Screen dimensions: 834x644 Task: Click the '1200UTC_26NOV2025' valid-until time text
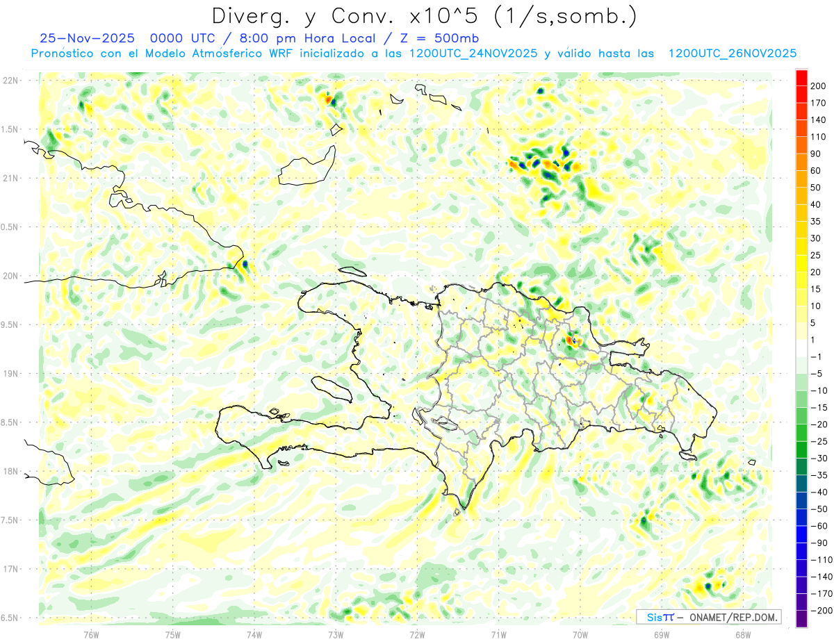click(732, 53)
